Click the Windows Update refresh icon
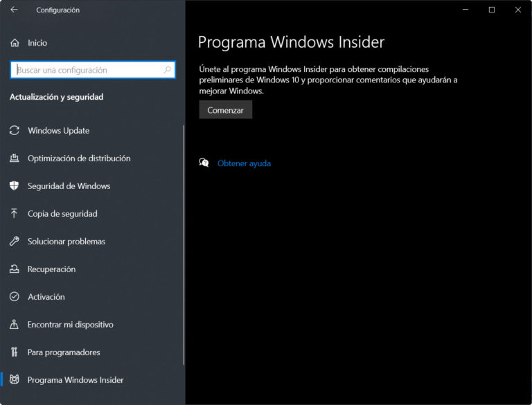Screen dimensions: 532x405 tap(15, 131)
